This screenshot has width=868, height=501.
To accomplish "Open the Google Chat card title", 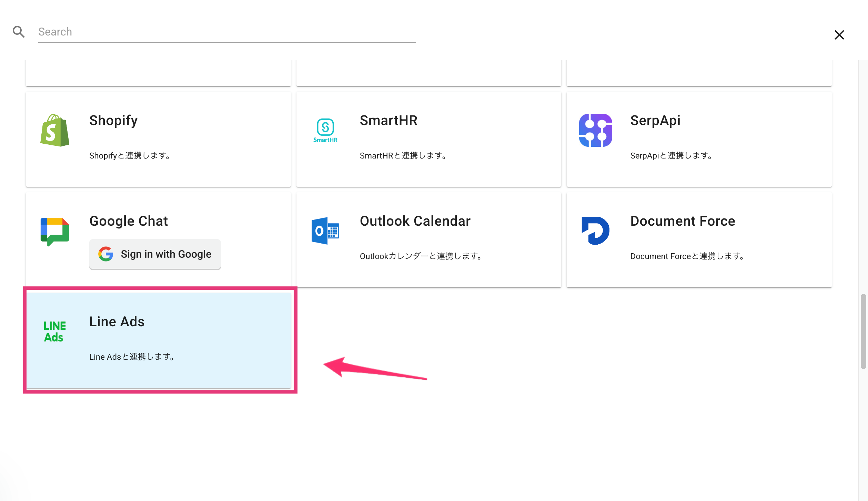I will pyautogui.click(x=129, y=221).
